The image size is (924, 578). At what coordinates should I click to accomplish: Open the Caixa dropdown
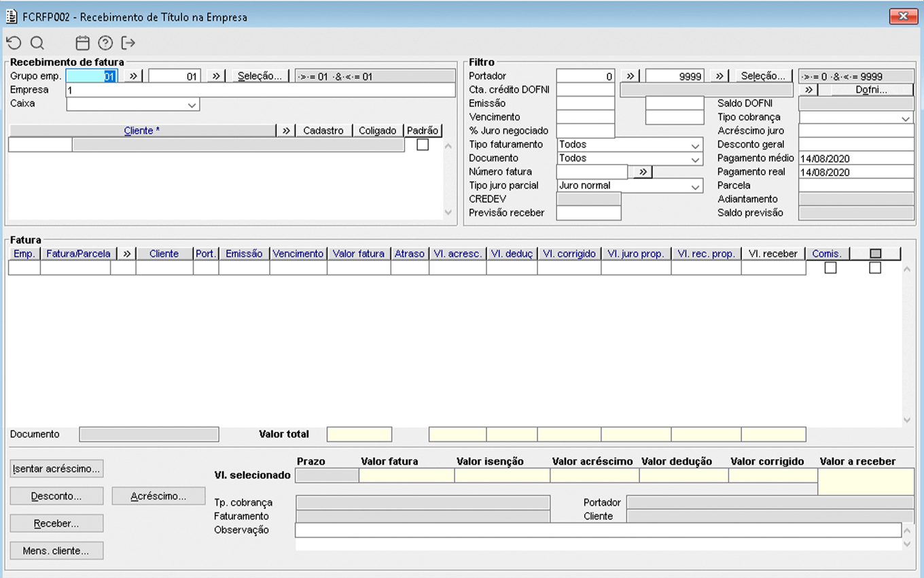(192, 105)
